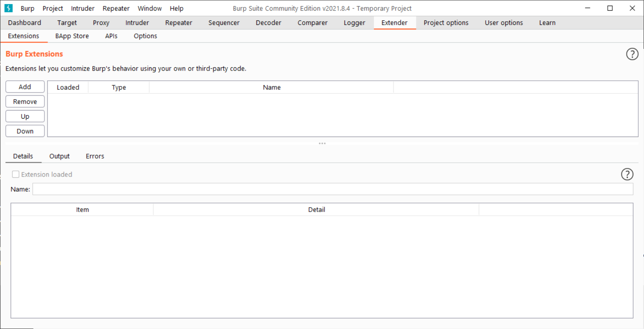Click the Add extension button
This screenshot has height=329, width=644.
tap(25, 87)
